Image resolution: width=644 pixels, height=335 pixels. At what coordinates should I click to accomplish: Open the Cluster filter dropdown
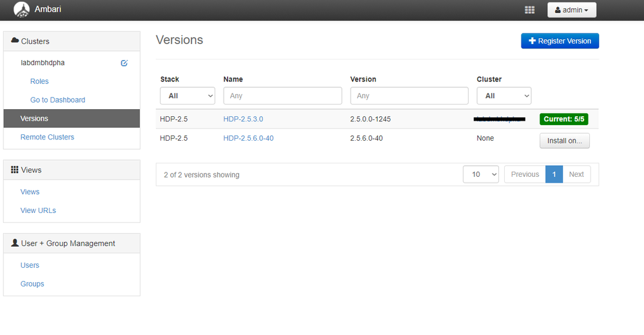(x=504, y=96)
